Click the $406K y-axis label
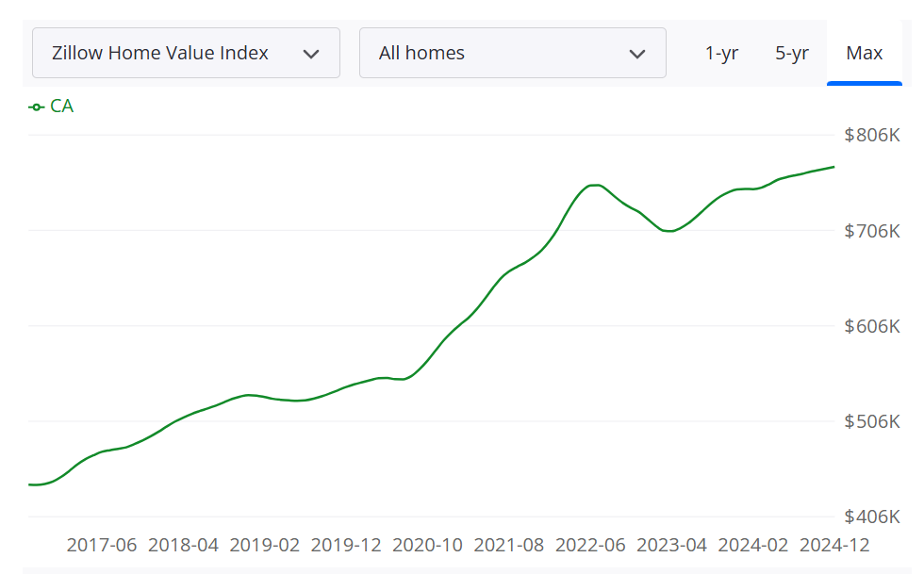924x574 pixels. 872,517
